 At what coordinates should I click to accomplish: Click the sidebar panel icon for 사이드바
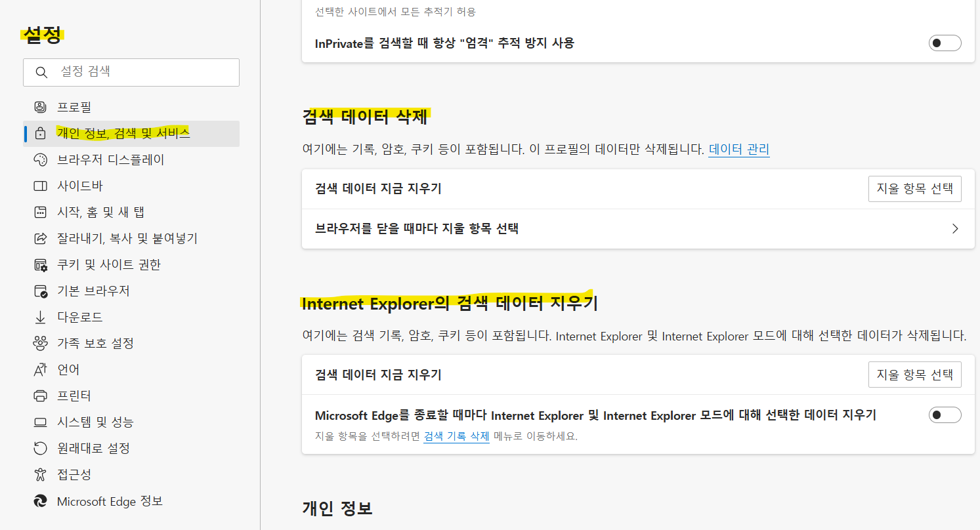coord(40,186)
